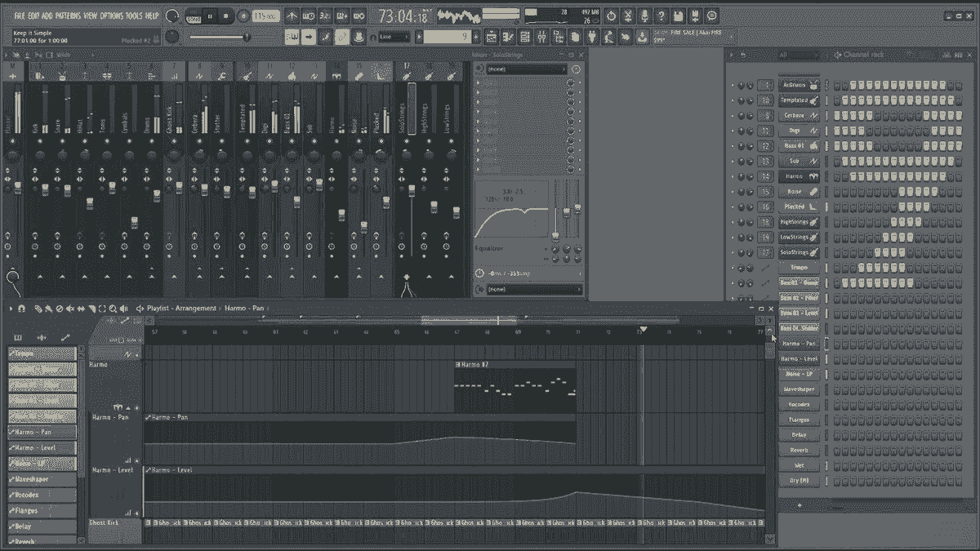This screenshot has width=980, height=551.
Task: Select the playlist Delete tool
Action: [x=60, y=308]
